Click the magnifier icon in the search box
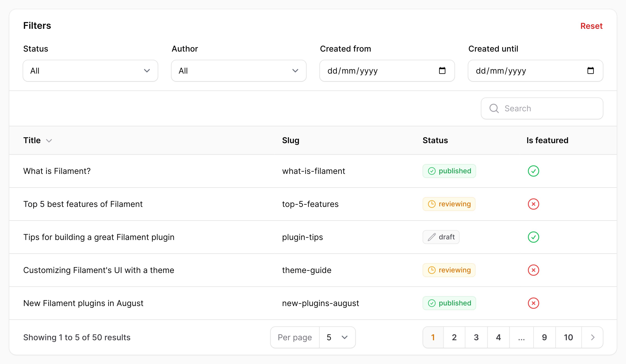 (494, 108)
